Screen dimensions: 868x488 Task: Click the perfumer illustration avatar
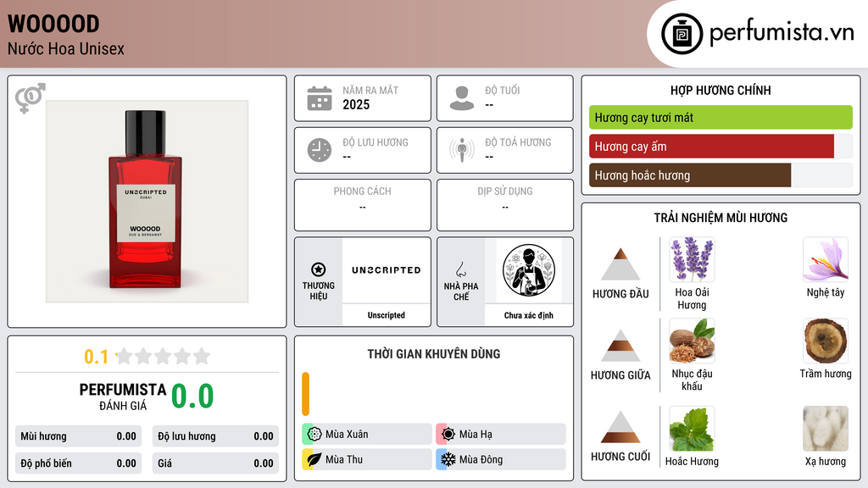[x=529, y=270]
